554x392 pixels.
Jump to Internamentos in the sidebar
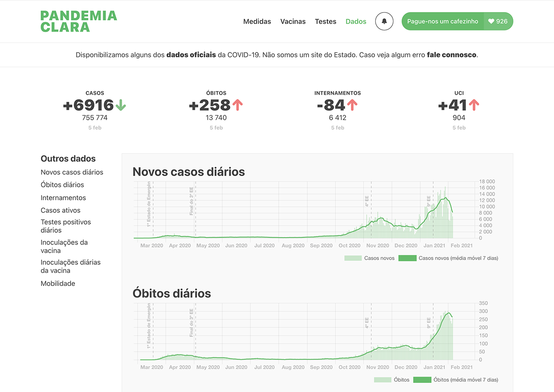(x=63, y=198)
